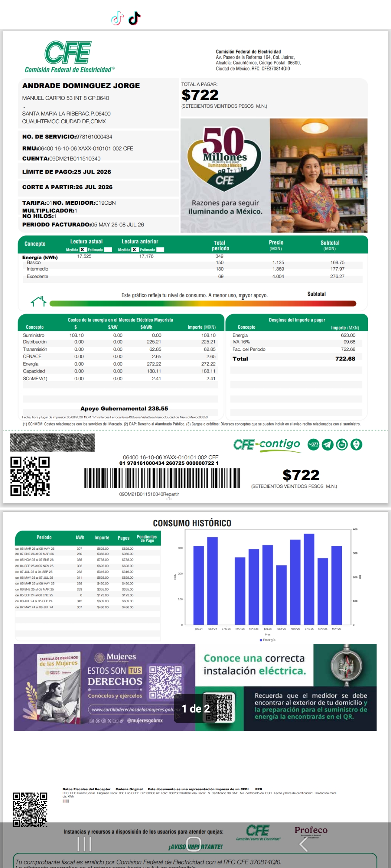Viewport: 391px width, 868px height.
Task: Click the blue Energía legend marker
Action: click(x=261, y=640)
